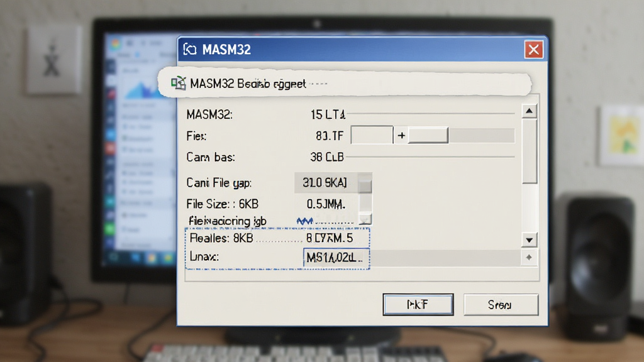Close the MASM32 dialog window
The image size is (644, 362).
pyautogui.click(x=533, y=50)
